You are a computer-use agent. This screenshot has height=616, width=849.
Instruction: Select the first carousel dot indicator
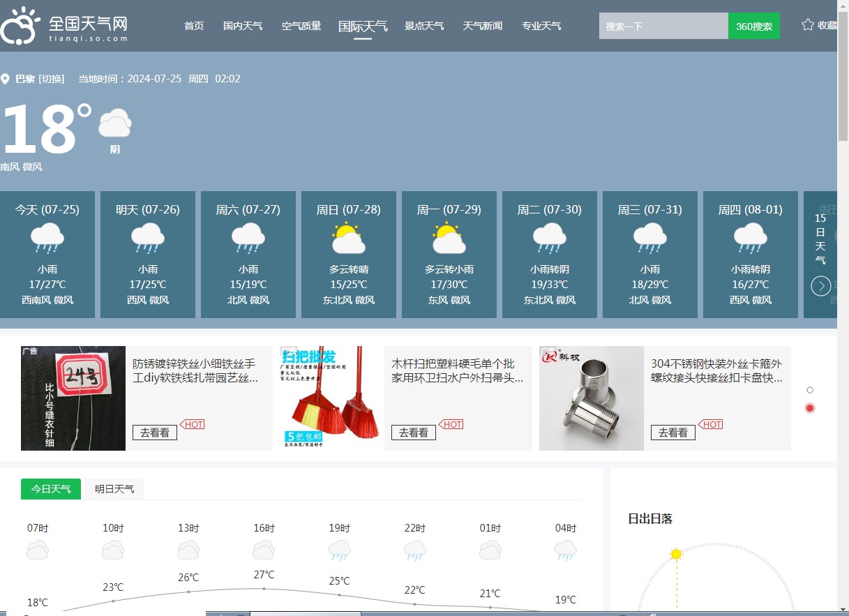click(x=810, y=390)
